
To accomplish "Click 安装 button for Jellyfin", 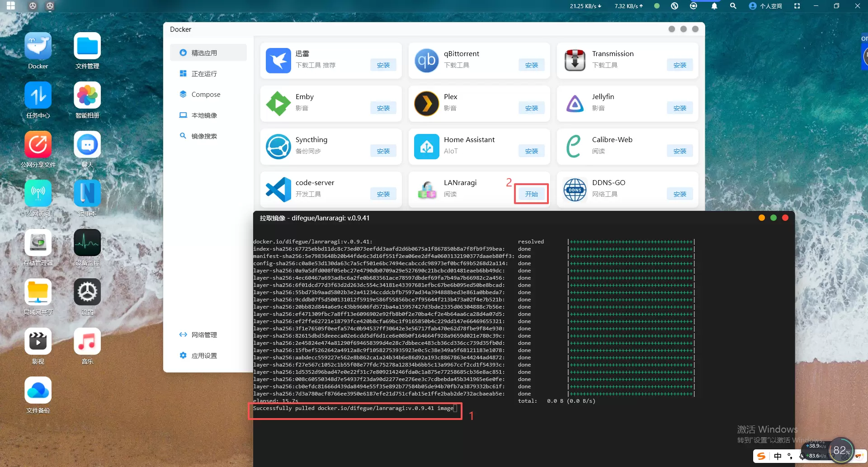I will click(679, 108).
